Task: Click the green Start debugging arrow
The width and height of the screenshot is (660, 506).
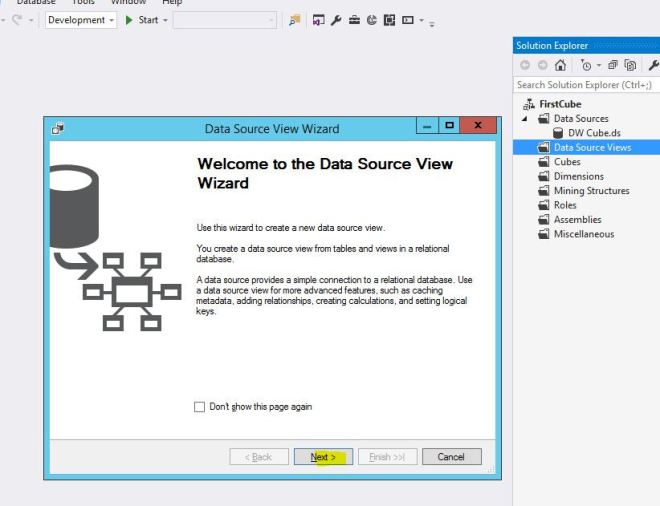Action: [129, 20]
